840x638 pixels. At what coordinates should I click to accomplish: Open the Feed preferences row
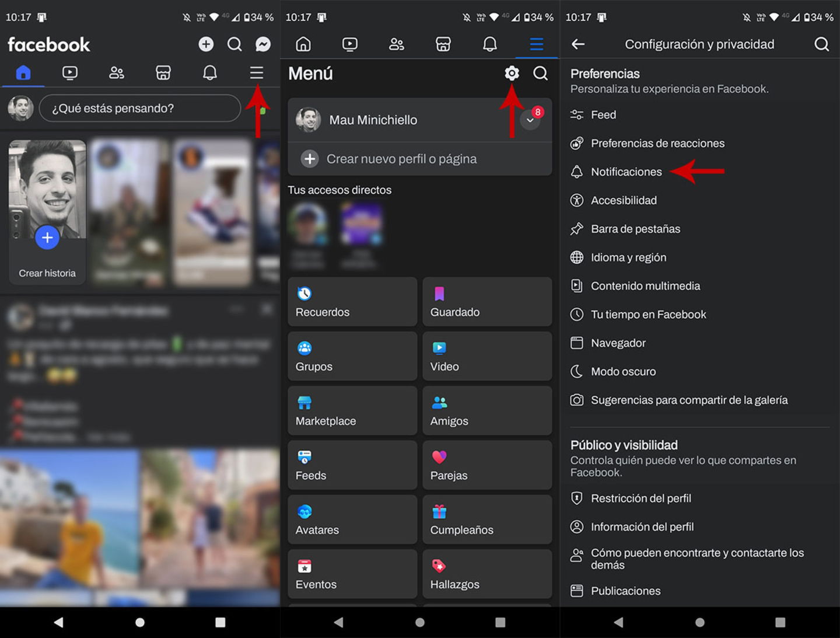pyautogui.click(x=700, y=115)
